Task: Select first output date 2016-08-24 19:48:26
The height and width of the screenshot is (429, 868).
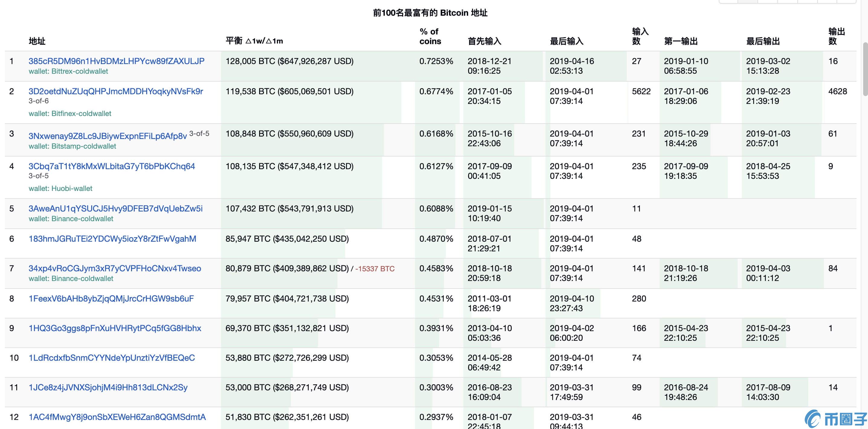Action: (x=686, y=392)
